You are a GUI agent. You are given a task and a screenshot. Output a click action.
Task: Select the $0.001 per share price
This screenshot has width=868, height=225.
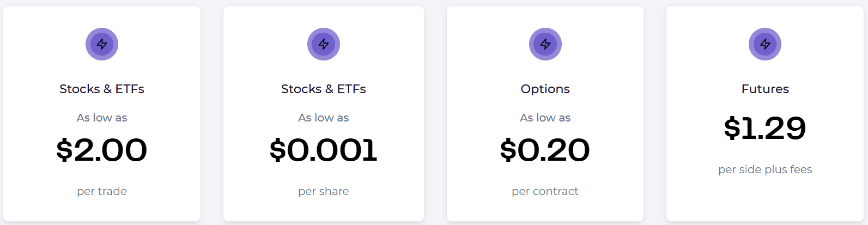click(x=324, y=150)
